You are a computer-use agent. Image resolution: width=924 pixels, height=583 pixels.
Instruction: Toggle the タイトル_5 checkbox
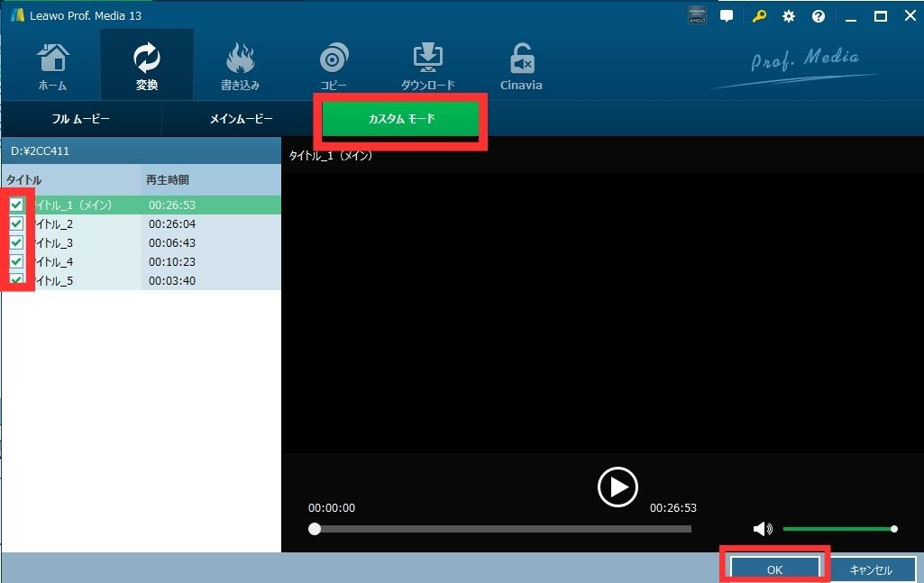click(x=17, y=280)
